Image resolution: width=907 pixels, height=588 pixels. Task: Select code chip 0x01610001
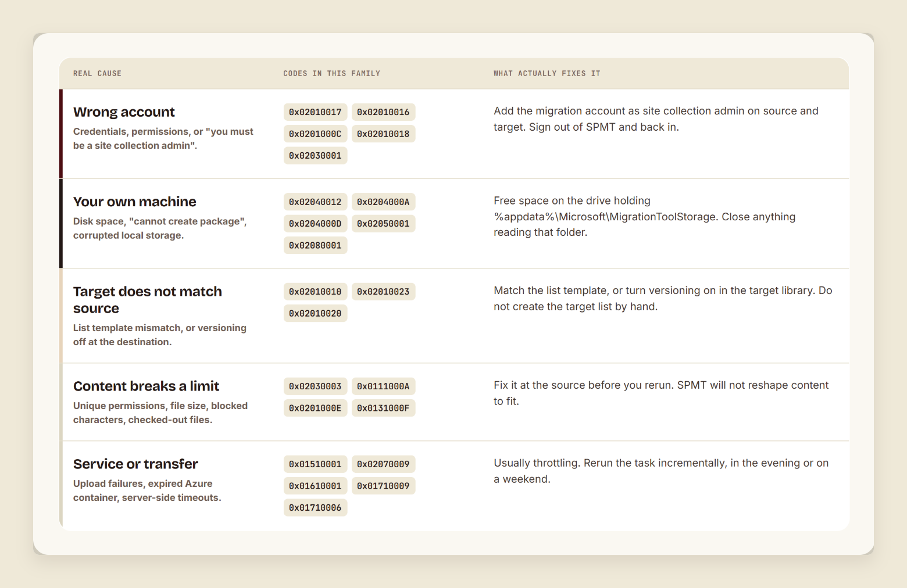pyautogui.click(x=315, y=486)
